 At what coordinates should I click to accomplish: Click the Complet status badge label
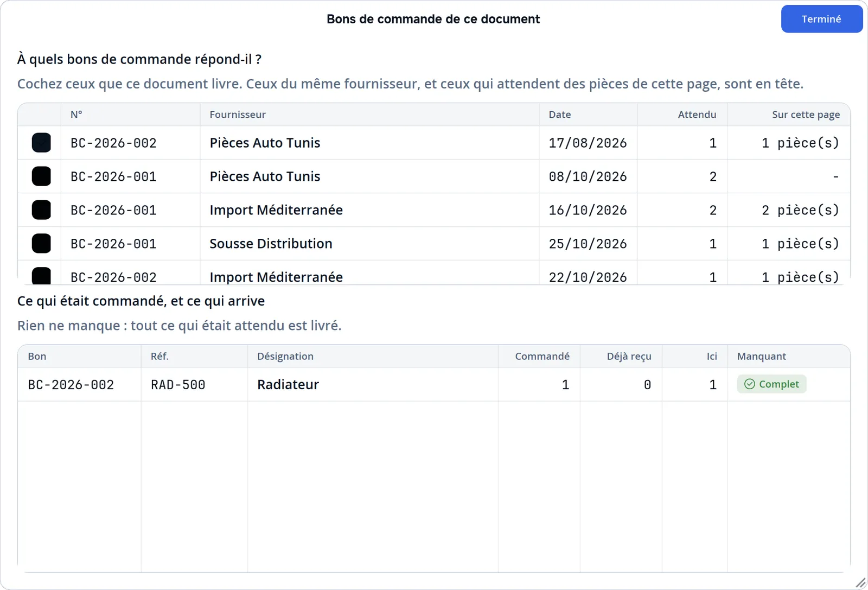778,384
